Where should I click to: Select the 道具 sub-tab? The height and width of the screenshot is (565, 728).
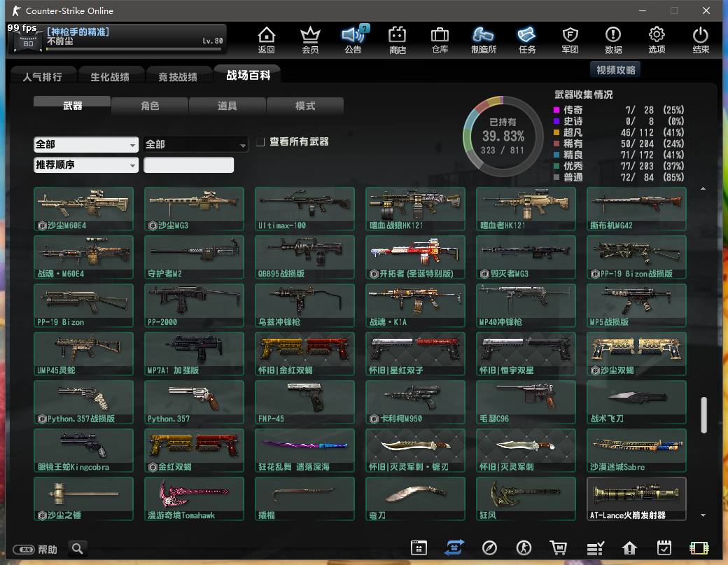227,106
